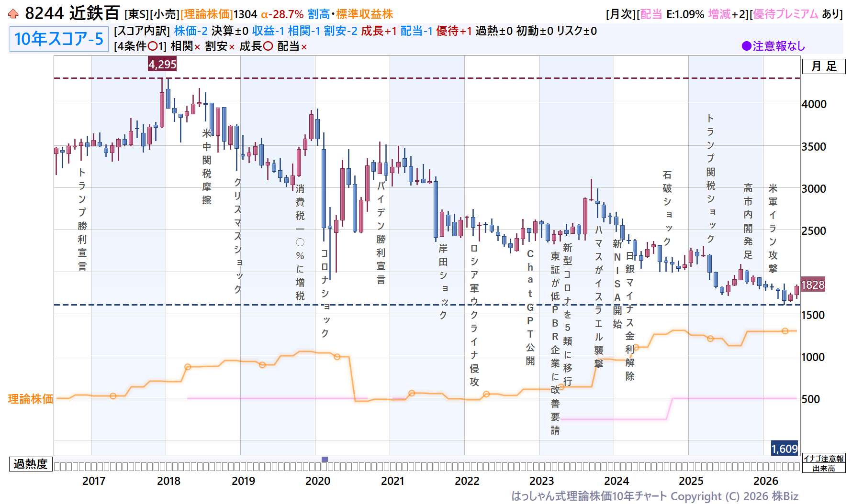Click the ロシア軍ウクライナ侵攻 event annotation
This screenshot has height=504, width=852.
(474, 315)
